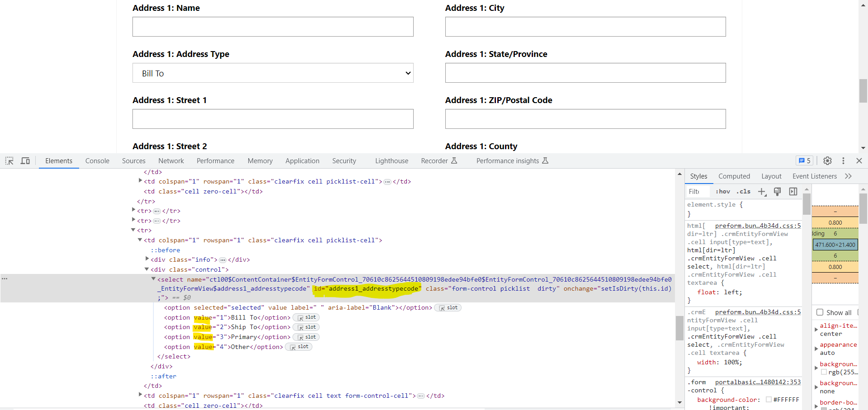Expand text form-control-cell td node
Viewport: 868px width, 410px height.
(140, 395)
